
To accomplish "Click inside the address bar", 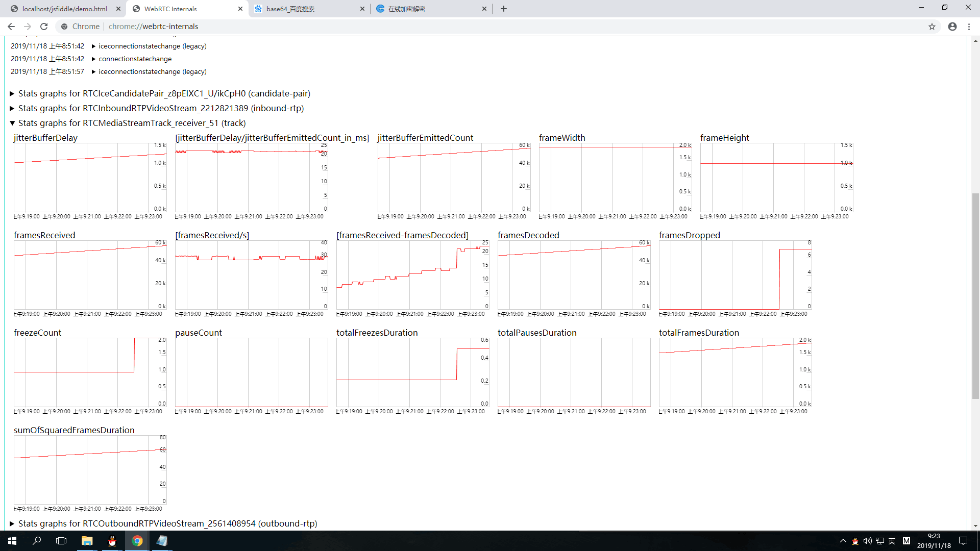I will click(x=255, y=26).
